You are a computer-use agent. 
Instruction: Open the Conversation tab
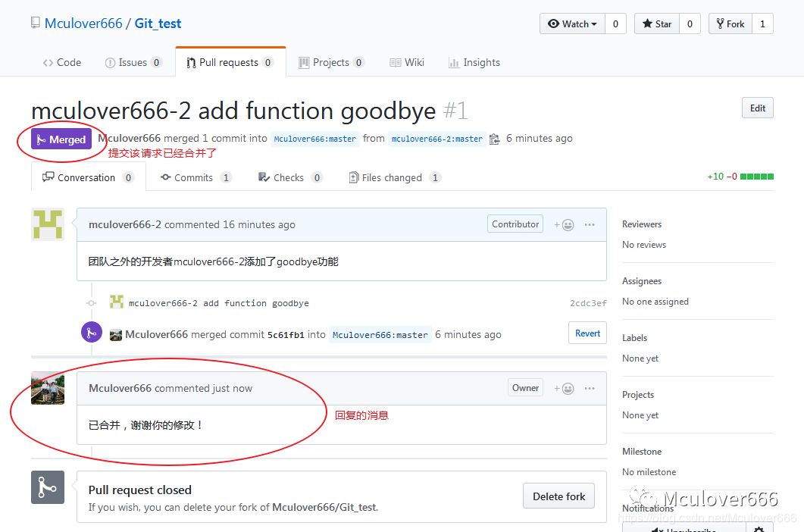[88, 177]
